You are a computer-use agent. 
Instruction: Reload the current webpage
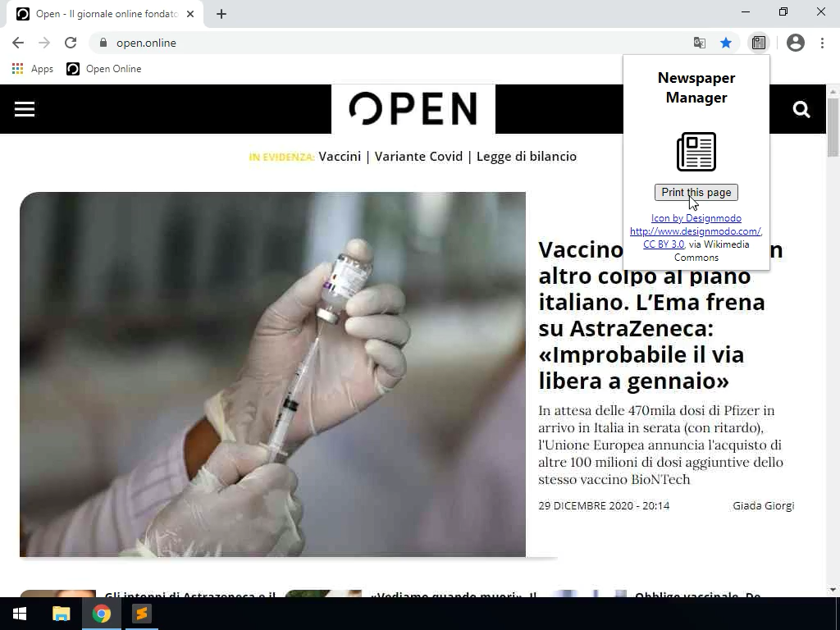(71, 43)
